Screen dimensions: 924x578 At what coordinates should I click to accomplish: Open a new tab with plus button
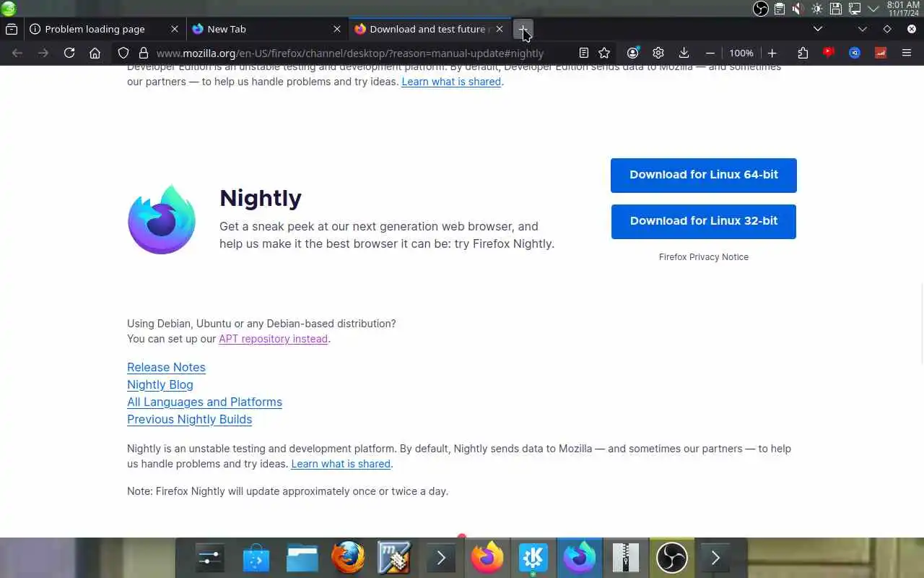(523, 29)
